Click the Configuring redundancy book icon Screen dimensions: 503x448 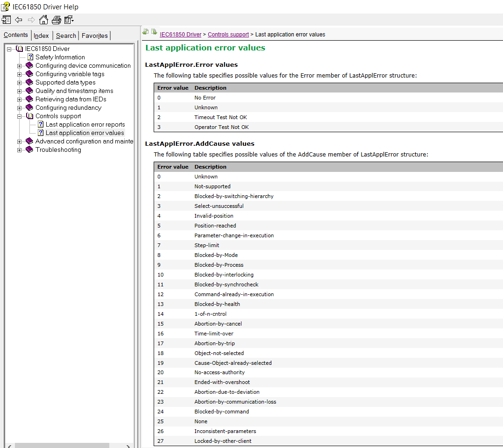29,107
